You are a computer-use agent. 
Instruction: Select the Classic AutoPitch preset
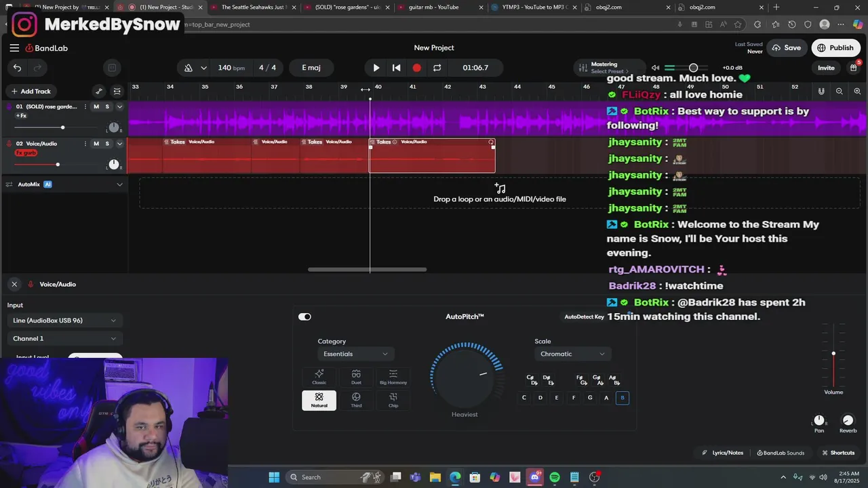click(319, 377)
